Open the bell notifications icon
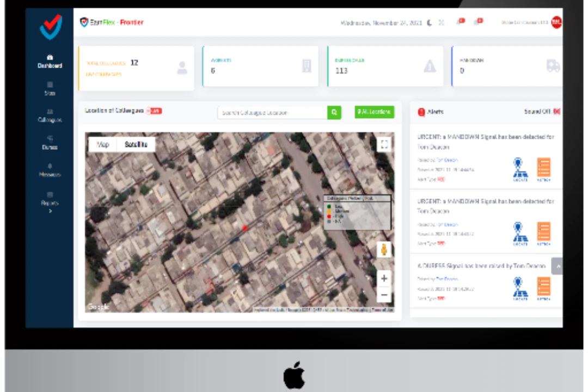Screen dimensions: 588x392 click(x=460, y=22)
